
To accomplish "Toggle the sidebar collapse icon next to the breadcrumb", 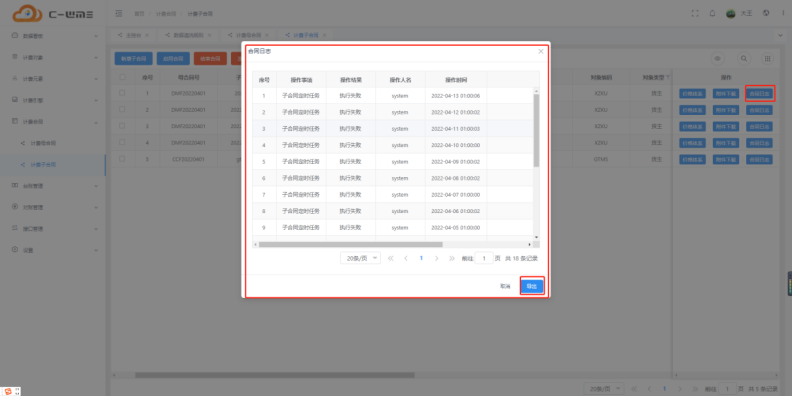I will [x=119, y=14].
